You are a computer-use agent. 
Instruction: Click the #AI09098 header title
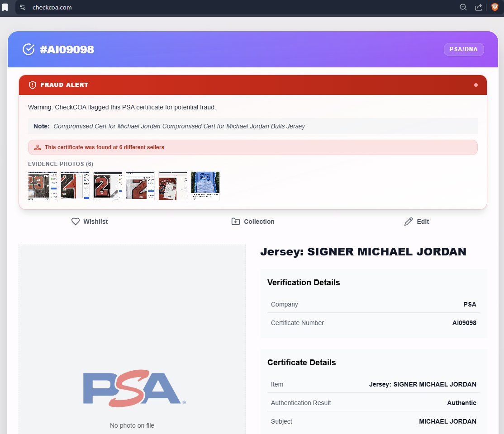coord(67,49)
